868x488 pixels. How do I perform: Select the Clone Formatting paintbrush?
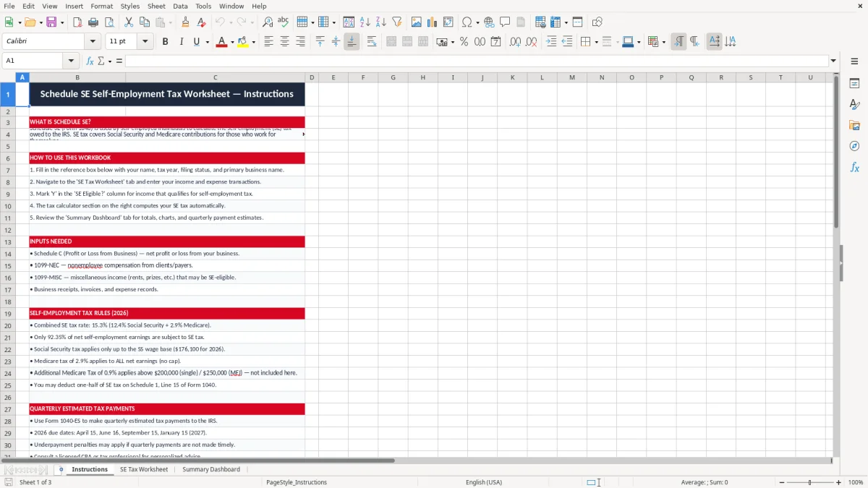point(185,22)
